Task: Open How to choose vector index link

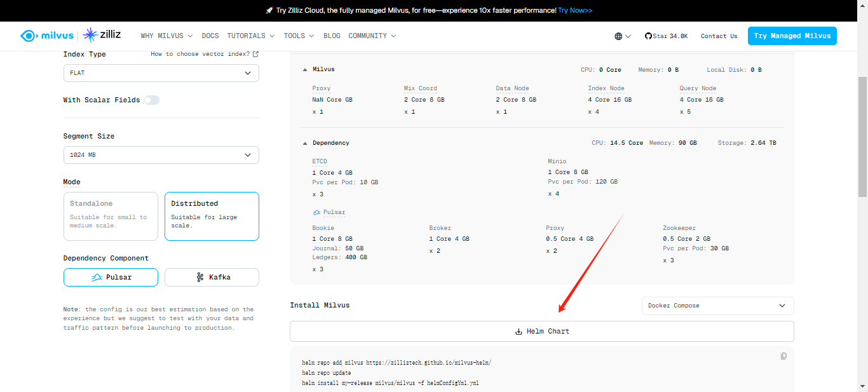Action: click(200, 54)
